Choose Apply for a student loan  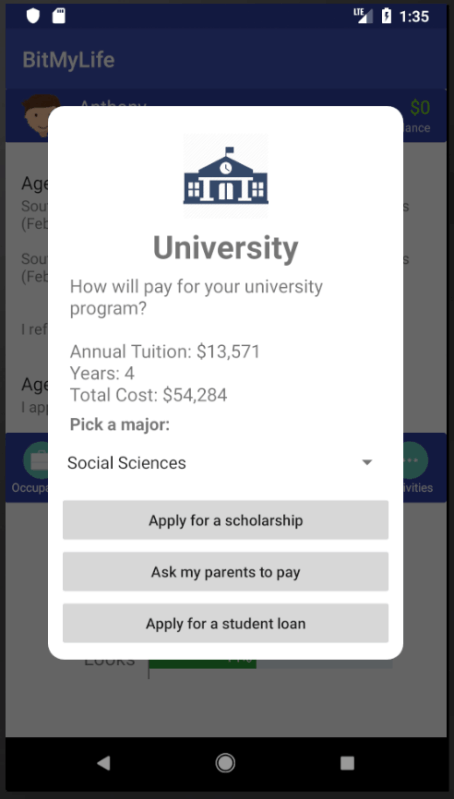pos(226,623)
